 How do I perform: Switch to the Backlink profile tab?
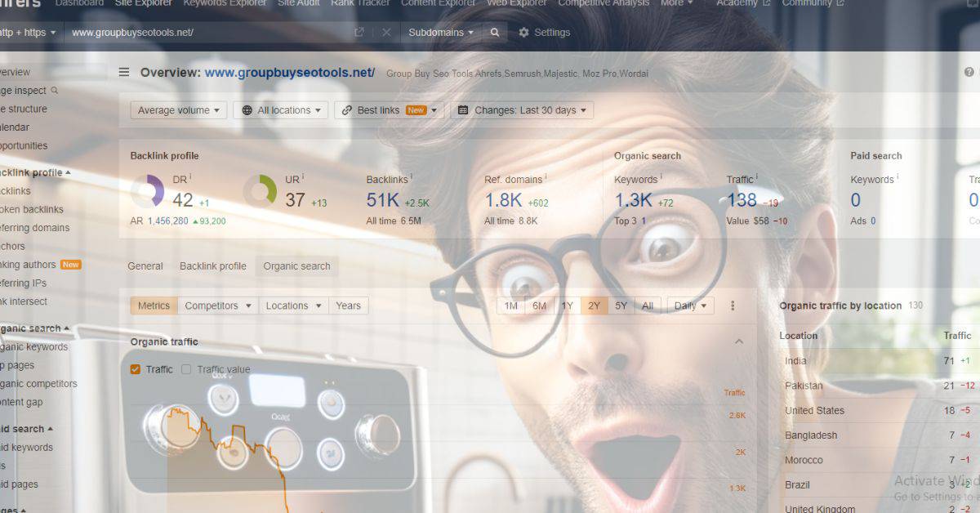click(212, 266)
